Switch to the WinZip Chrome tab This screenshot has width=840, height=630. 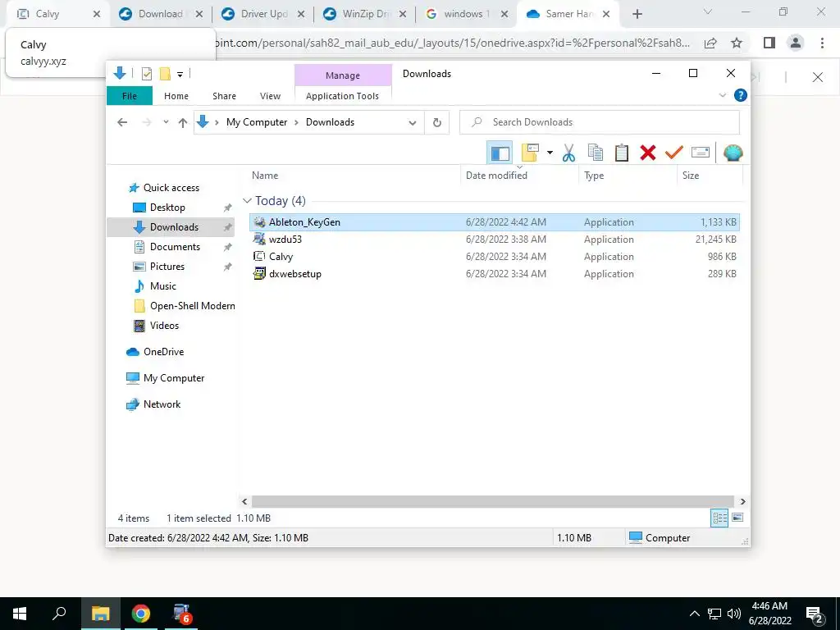(364, 14)
